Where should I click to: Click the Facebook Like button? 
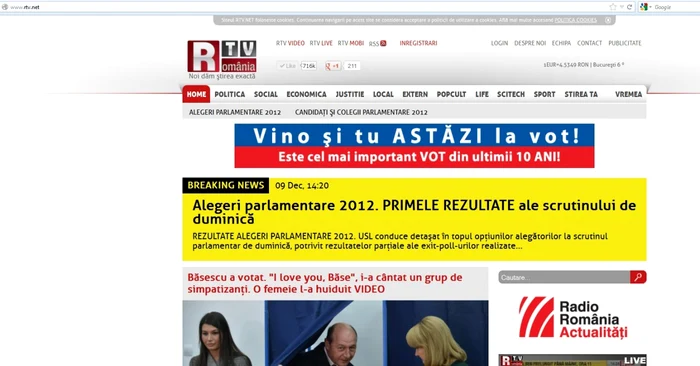point(287,66)
